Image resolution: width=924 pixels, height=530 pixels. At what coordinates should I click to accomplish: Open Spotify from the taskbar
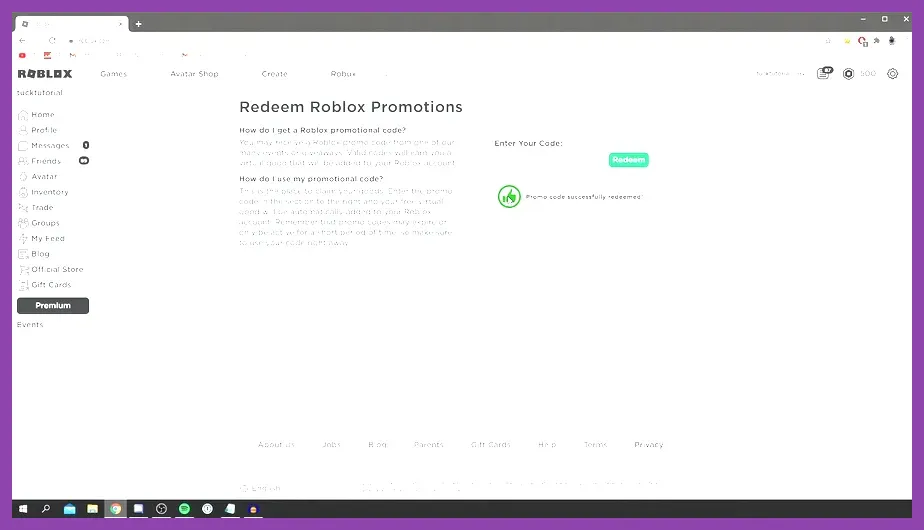184,509
